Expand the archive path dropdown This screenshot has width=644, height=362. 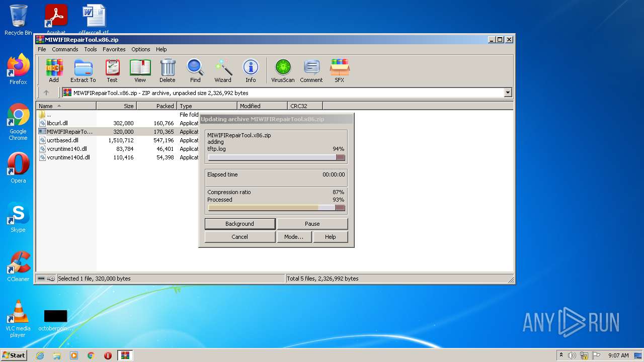coord(508,93)
